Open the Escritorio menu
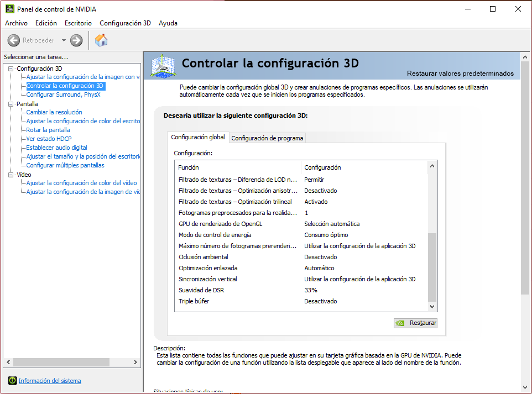Viewport: 532px width, 394px height. pyautogui.click(x=78, y=23)
